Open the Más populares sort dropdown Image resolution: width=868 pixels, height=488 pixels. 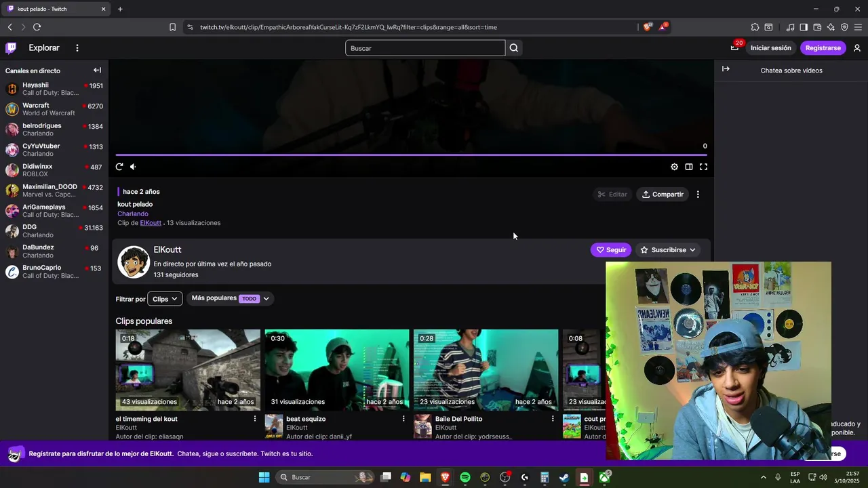tap(231, 298)
